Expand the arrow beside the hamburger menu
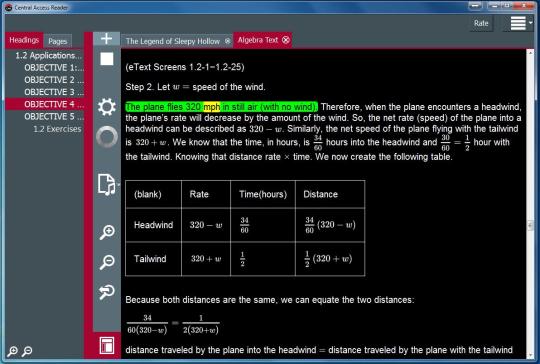 (x=530, y=23)
